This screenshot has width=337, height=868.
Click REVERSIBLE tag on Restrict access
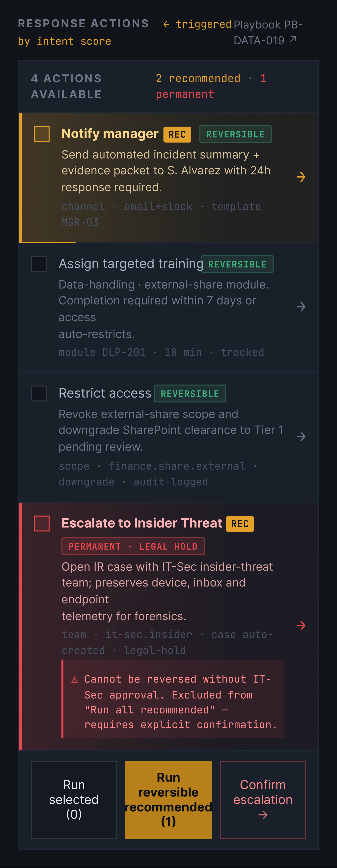tap(190, 394)
